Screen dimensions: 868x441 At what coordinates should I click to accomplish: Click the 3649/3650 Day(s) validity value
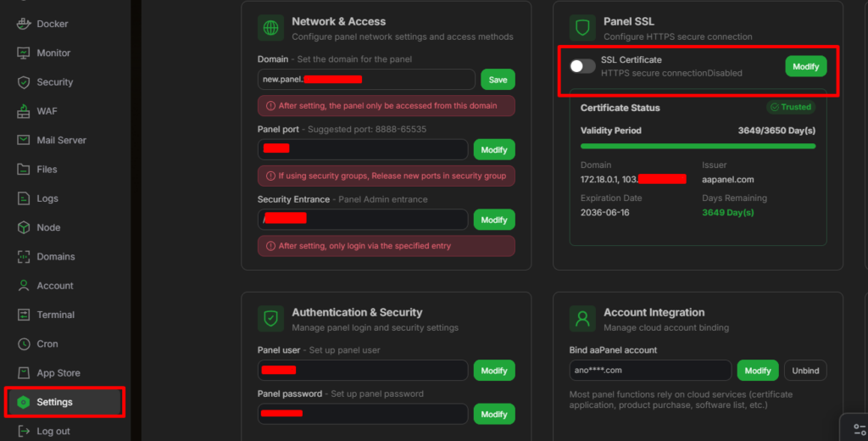776,131
